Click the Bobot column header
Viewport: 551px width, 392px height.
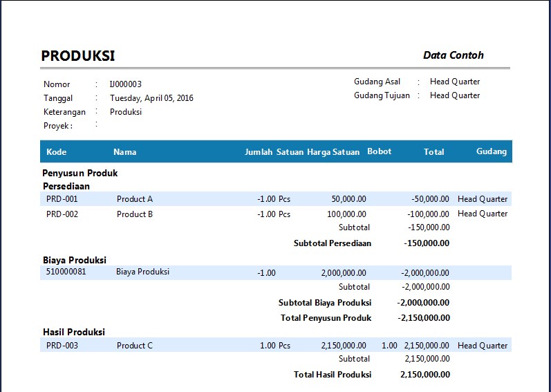click(x=379, y=151)
